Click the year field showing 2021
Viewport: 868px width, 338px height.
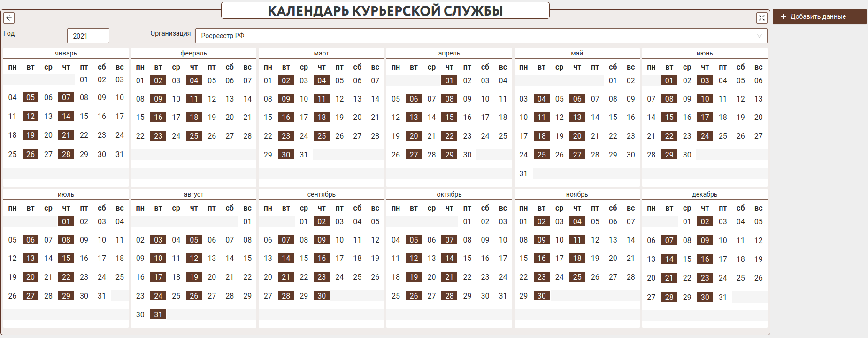point(88,36)
